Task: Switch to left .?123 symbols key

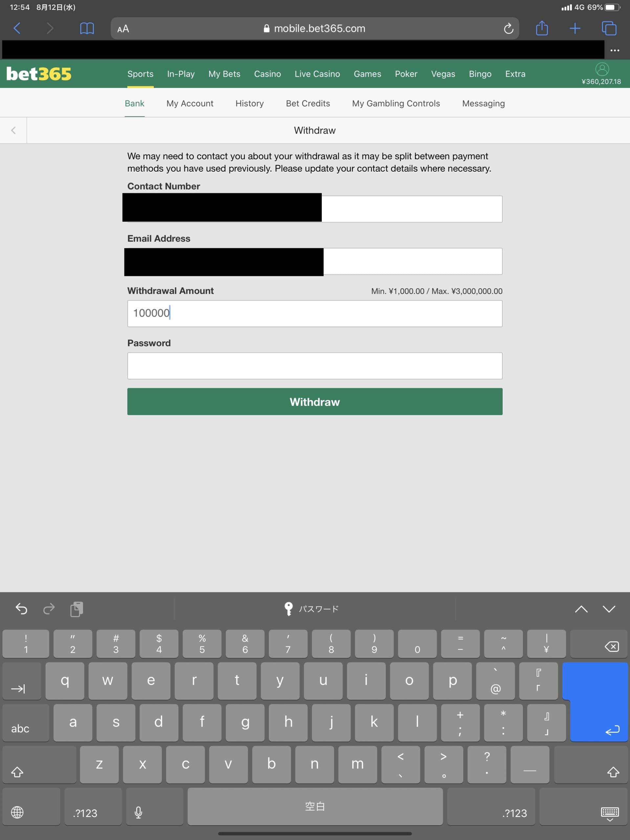Action: coord(93,806)
